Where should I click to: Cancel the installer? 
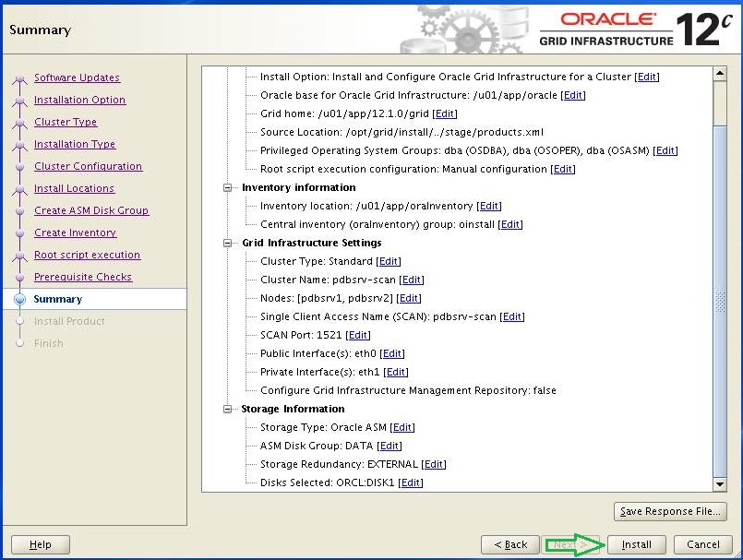[703, 545]
